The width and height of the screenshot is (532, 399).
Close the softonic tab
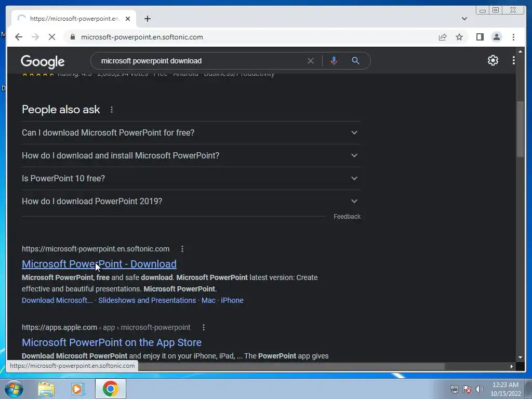pyautogui.click(x=128, y=19)
